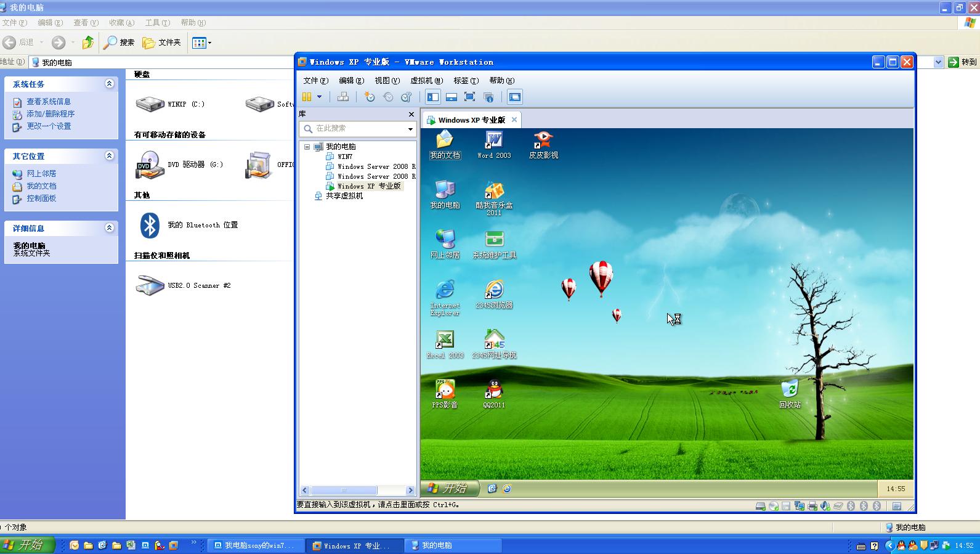Open the 虚拟机 menu

point(426,80)
